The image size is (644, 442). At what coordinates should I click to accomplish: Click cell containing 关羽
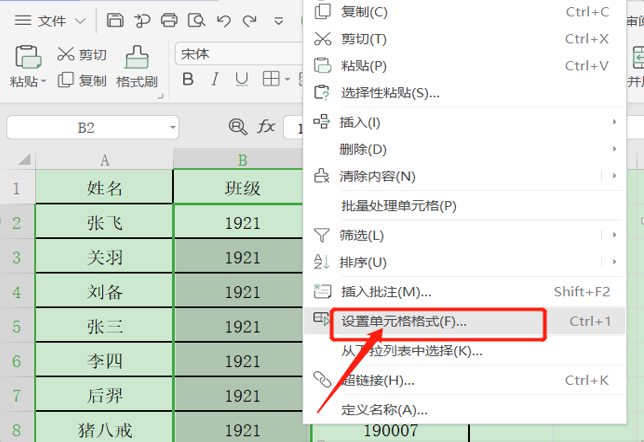[104, 257]
